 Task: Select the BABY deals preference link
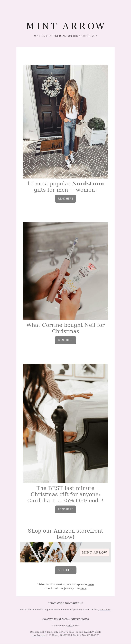(43, 632)
